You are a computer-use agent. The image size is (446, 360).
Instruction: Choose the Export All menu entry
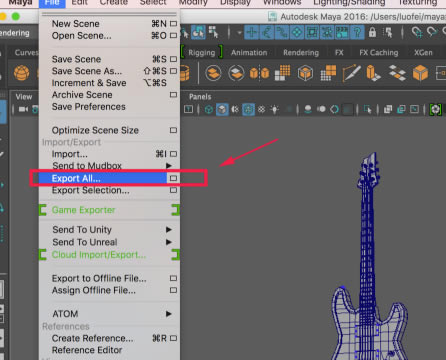click(x=76, y=178)
